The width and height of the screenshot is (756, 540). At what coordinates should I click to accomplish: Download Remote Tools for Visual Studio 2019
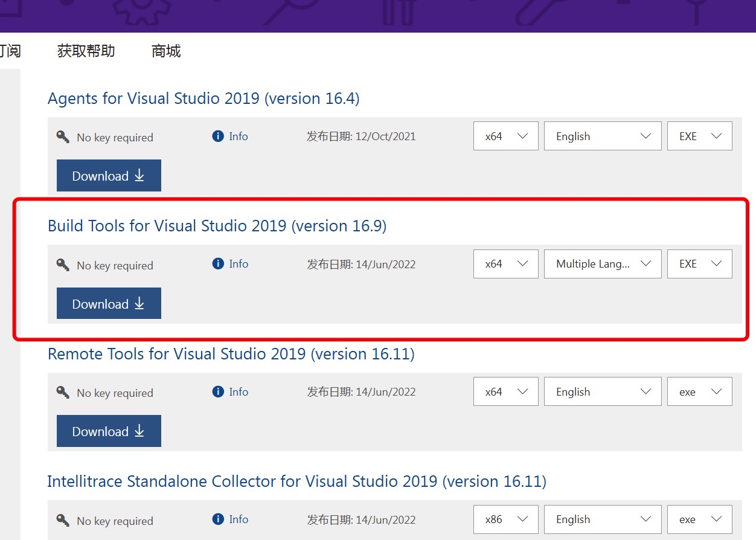[x=109, y=431]
